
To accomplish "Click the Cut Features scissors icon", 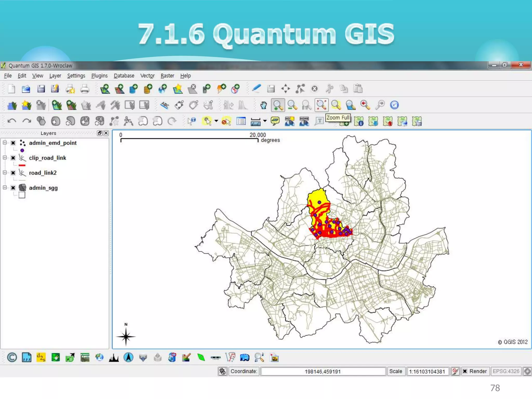I will pyautogui.click(x=329, y=89).
